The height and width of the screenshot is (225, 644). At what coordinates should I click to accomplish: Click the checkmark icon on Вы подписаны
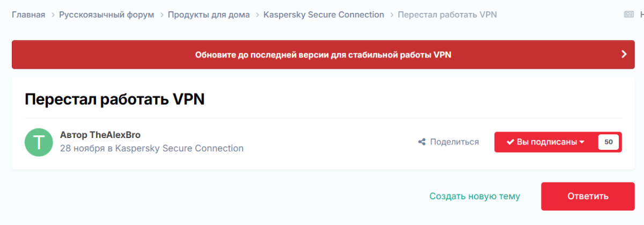click(x=510, y=142)
